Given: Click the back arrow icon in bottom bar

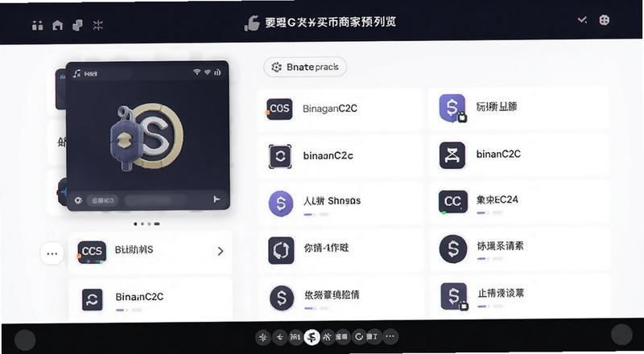Looking at the screenshot, I should pos(279,337).
